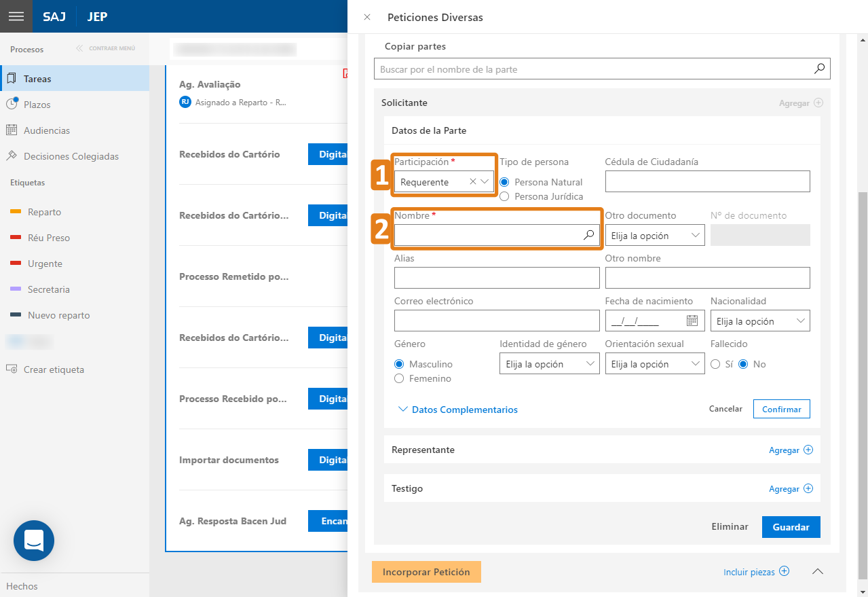Click the Correo electrónico input field
Screen dimensions: 868x597
coord(497,321)
